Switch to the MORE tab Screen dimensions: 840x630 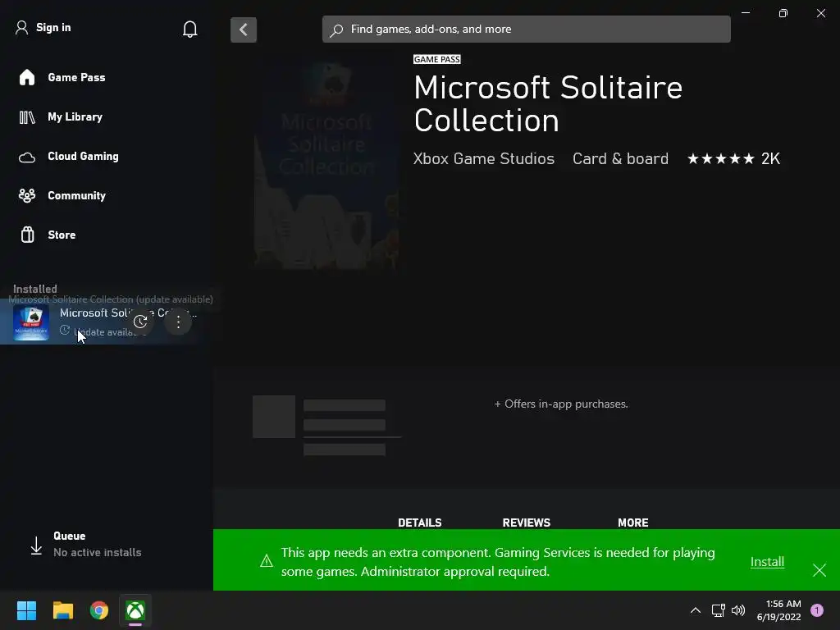(632, 523)
